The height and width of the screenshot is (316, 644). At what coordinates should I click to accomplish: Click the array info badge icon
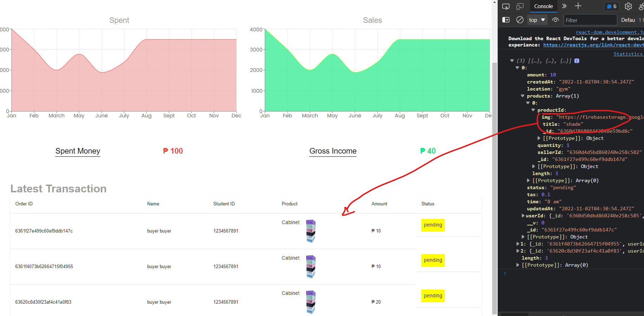point(577,61)
